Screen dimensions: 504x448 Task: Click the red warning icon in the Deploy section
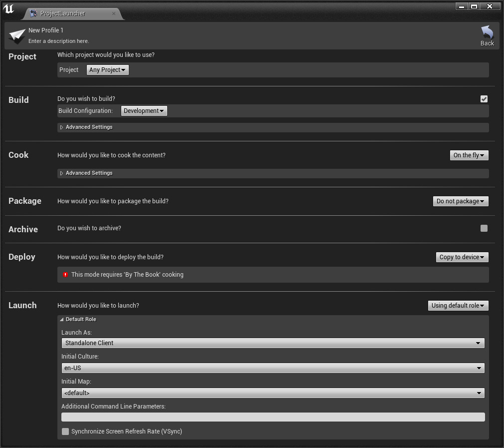(65, 275)
